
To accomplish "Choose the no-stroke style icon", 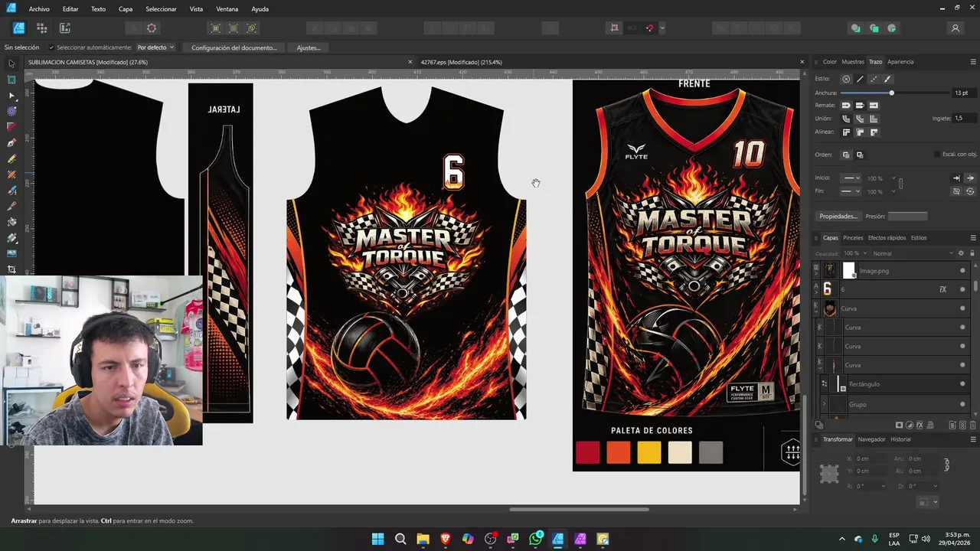I will pos(846,79).
